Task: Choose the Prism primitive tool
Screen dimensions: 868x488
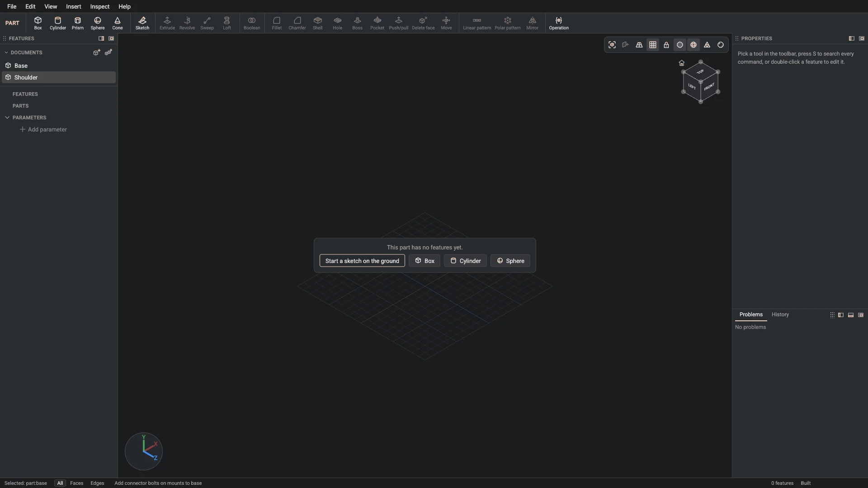Action: pos(78,23)
